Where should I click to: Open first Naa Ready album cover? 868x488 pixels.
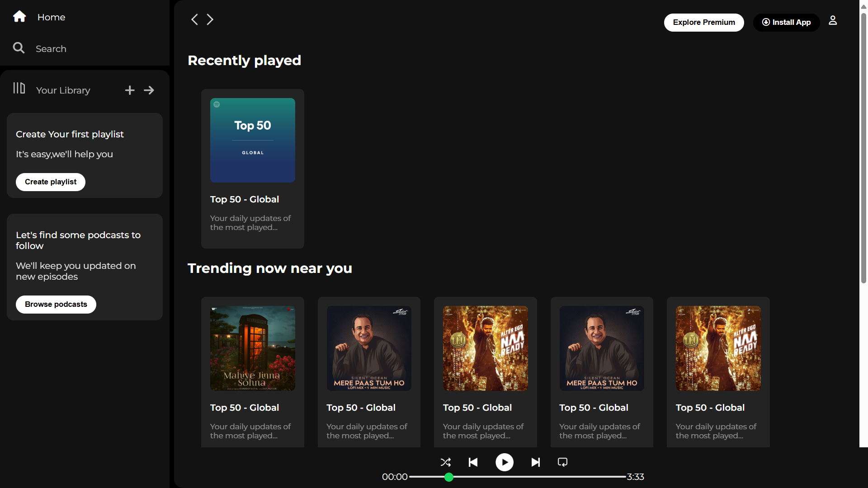point(486,348)
